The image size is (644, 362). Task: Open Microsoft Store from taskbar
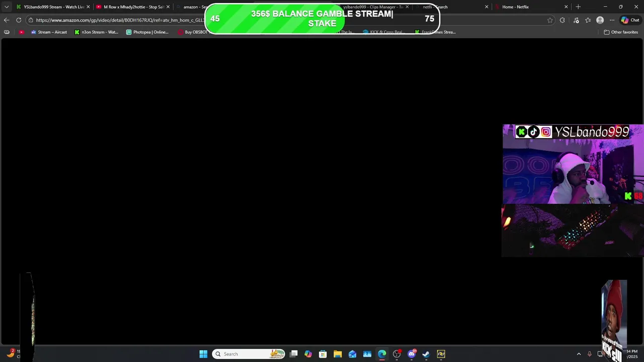(323, 354)
